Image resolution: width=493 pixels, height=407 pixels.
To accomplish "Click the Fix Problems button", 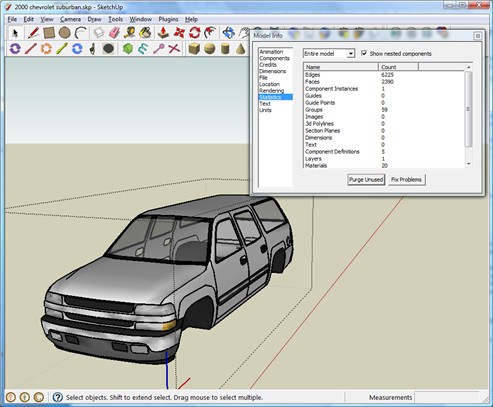I will pos(407,180).
